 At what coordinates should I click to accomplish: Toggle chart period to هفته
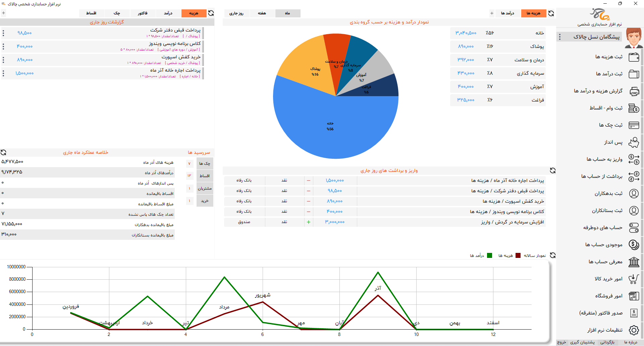click(262, 13)
